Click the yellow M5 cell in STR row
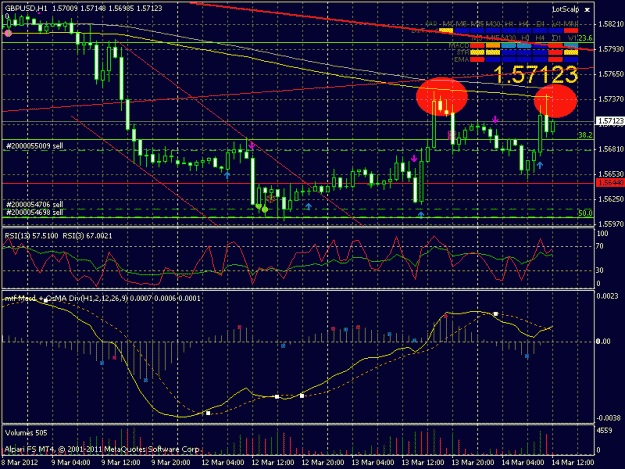This screenshot has height=469, width=625. (477, 52)
